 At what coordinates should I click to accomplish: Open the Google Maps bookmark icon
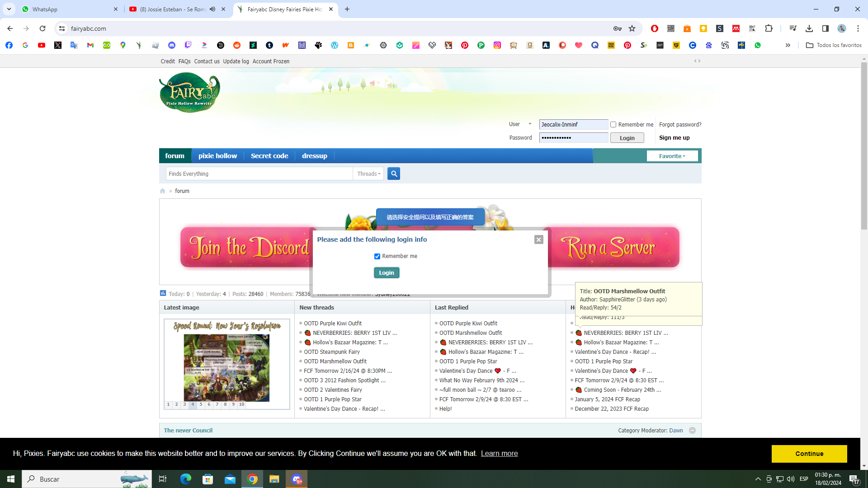pos(123,45)
